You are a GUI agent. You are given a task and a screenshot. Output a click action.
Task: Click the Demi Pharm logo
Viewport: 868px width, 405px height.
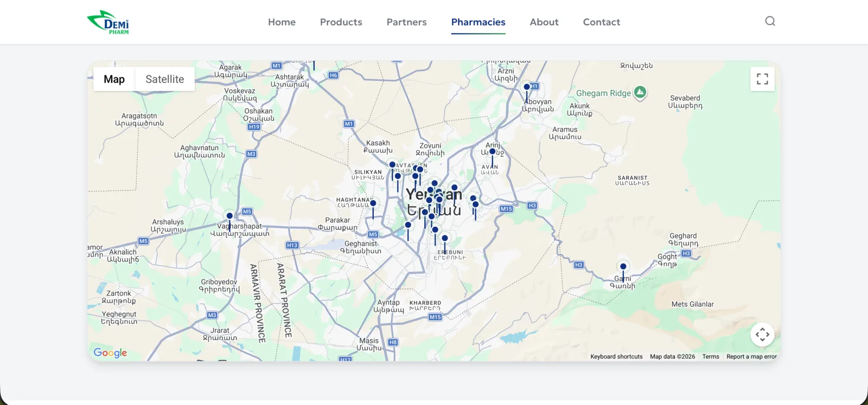point(108,22)
